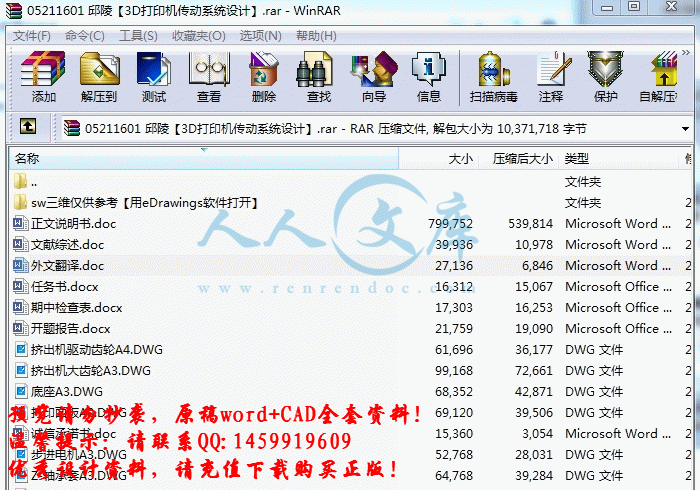Screen dimensions: 700x490
Task: Click the Extract To (解压到) icon
Action: click(x=99, y=77)
